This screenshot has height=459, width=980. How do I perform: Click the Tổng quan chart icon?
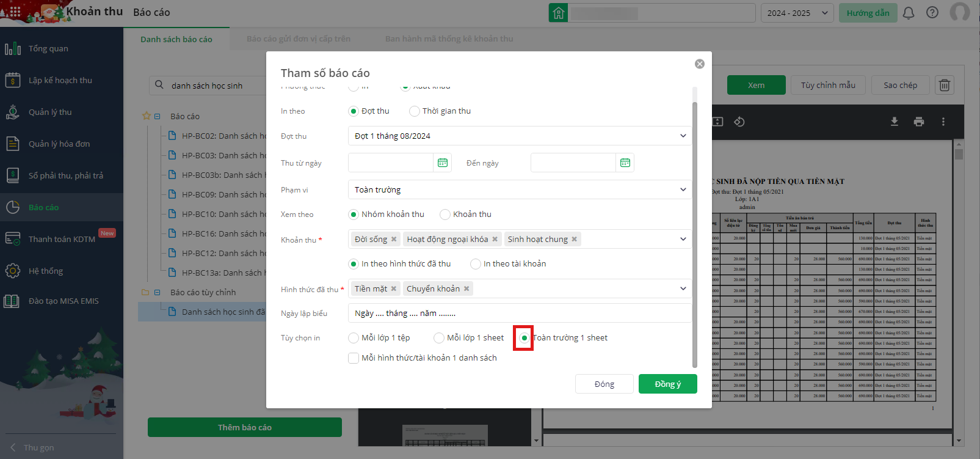[13, 48]
